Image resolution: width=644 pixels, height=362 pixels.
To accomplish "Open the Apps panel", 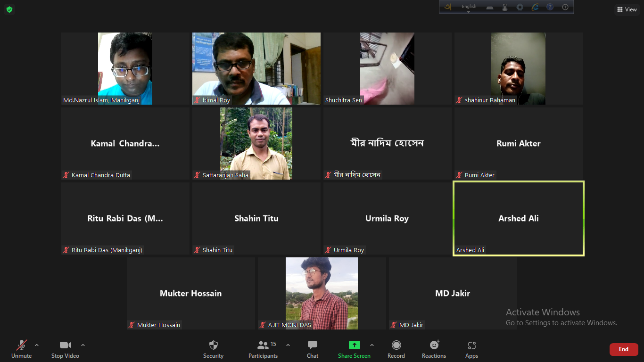I will tap(471, 350).
